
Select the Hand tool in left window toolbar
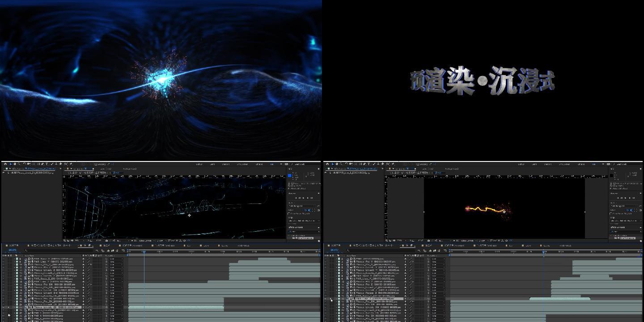pos(15,164)
